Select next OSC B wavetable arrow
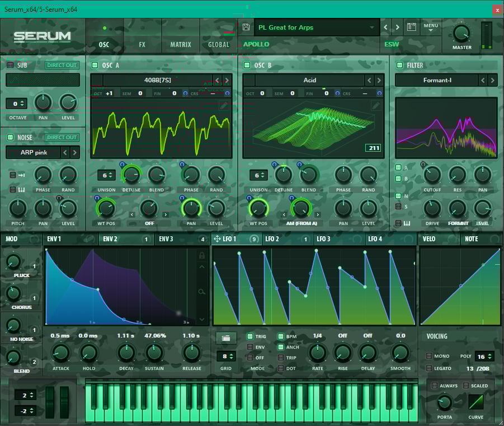This screenshot has height=426, width=504. (x=379, y=80)
